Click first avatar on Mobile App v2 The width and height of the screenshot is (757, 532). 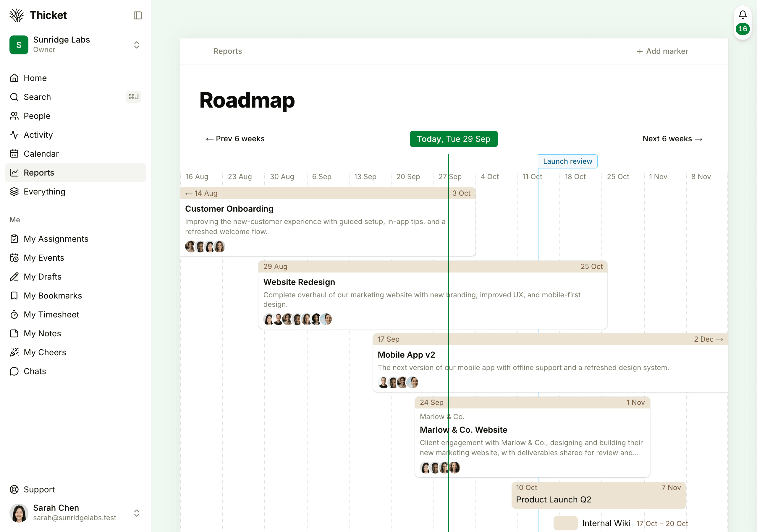coord(383,383)
